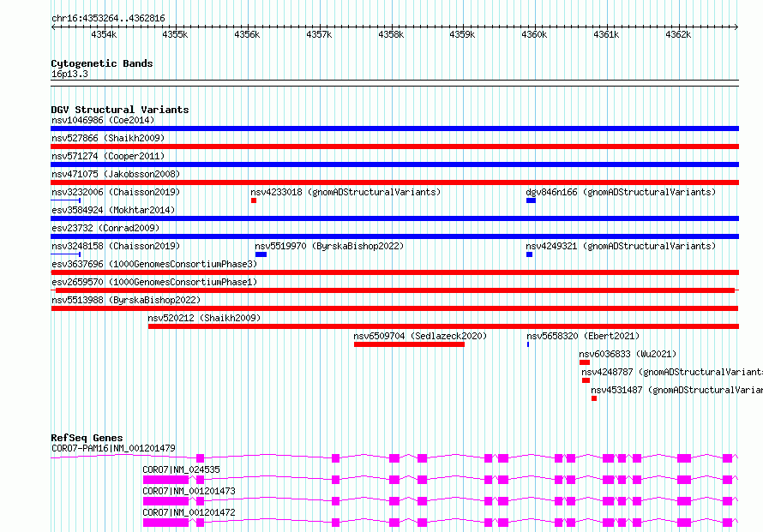763x532 pixels.
Task: Click nsv5513988 (ByrskaBishop2022) label
Action: click(x=126, y=300)
